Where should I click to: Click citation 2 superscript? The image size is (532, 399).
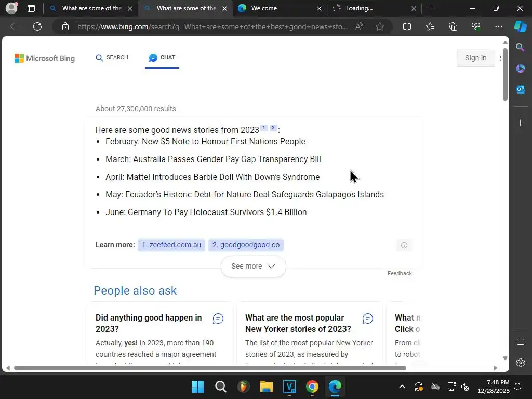tap(273, 128)
